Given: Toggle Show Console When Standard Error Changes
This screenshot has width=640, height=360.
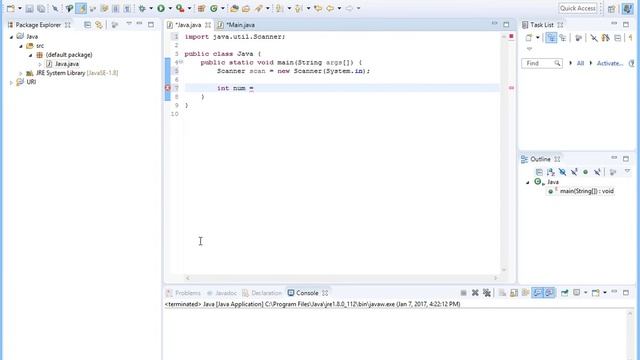Looking at the screenshot, I should pyautogui.click(x=550, y=293).
